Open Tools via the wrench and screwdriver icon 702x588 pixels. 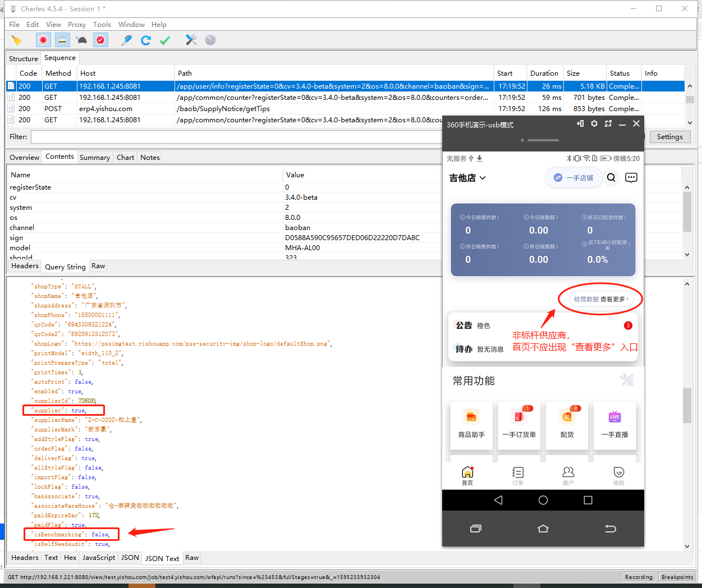point(191,40)
